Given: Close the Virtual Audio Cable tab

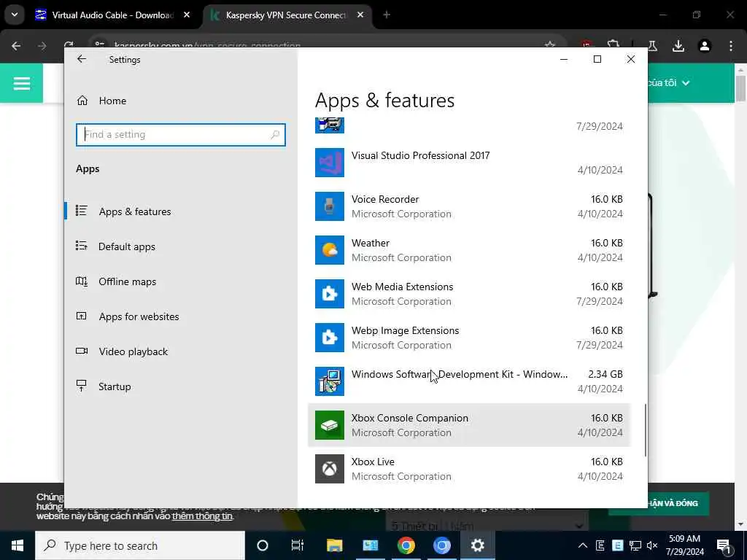Looking at the screenshot, I should coord(187,15).
